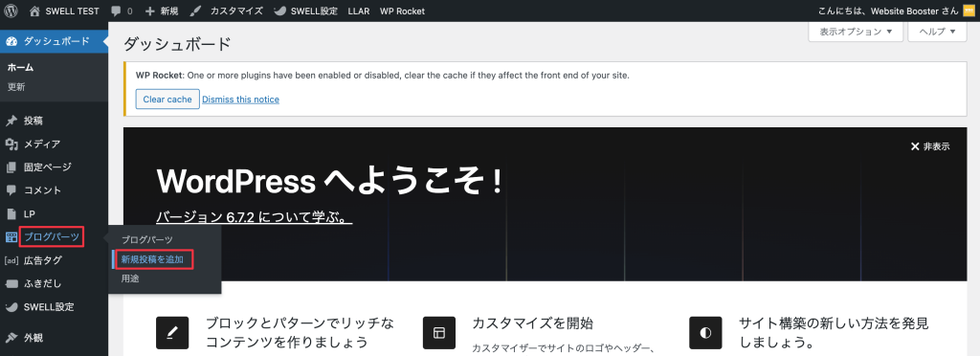Click the WordPress へようこそ! heading
The image size is (980, 356).
[x=329, y=182]
